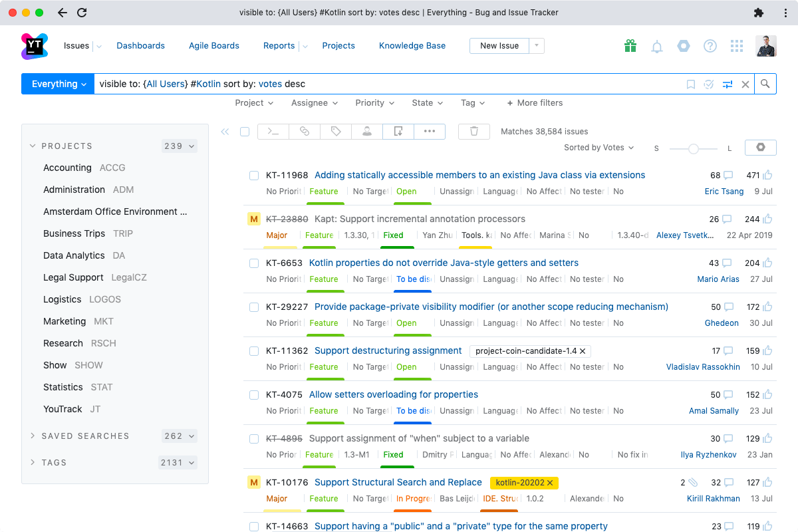Screen dimensions: 798x532
Task: Check the box for issue KT-11968
Action: tap(254, 176)
